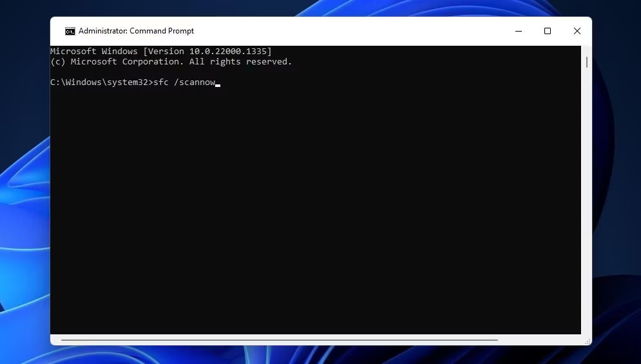This screenshot has height=364, width=641.
Task: Click the 'C:\Windows\system32>' prompt text
Action: click(102, 82)
